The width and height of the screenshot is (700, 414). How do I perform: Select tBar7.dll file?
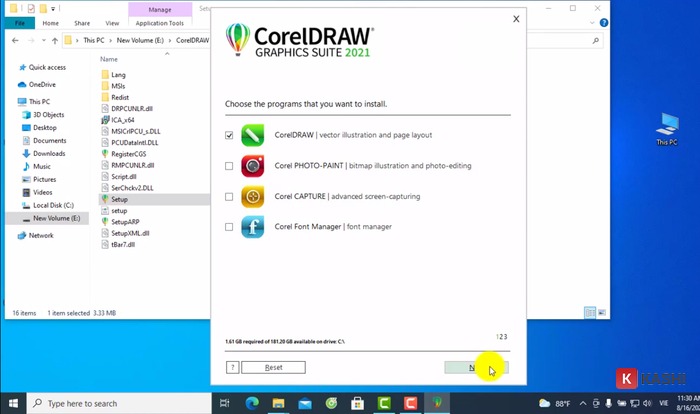pyautogui.click(x=123, y=244)
